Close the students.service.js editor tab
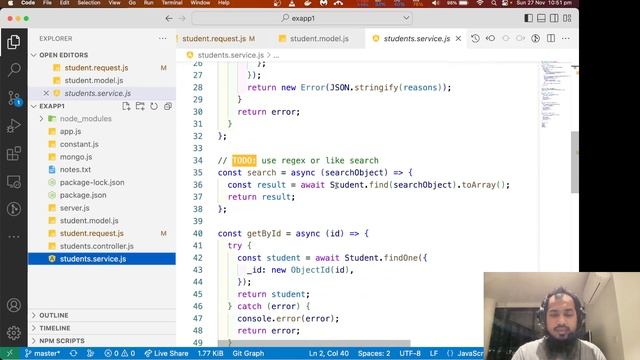640x360 pixels. pyautogui.click(x=458, y=38)
